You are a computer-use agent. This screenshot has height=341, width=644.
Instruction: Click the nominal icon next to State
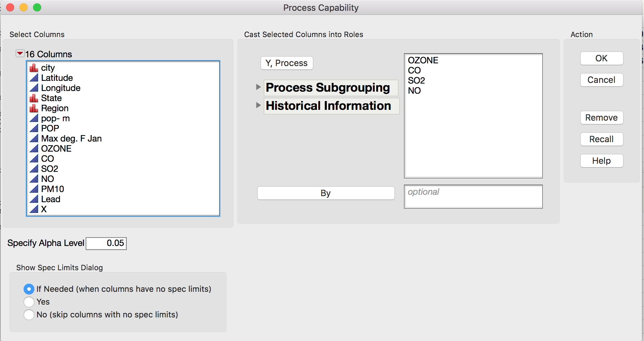click(x=34, y=98)
